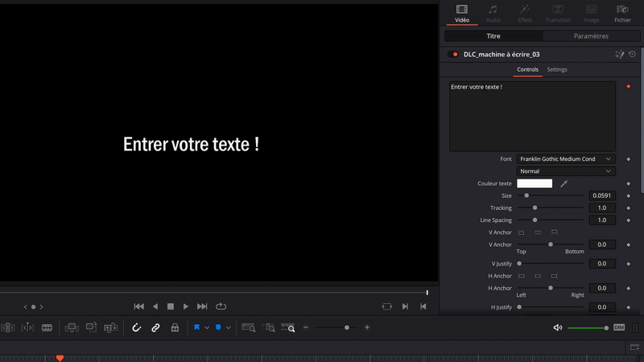Open the Settings sub-tab
Image resolution: width=644 pixels, height=362 pixels.
[x=557, y=70]
